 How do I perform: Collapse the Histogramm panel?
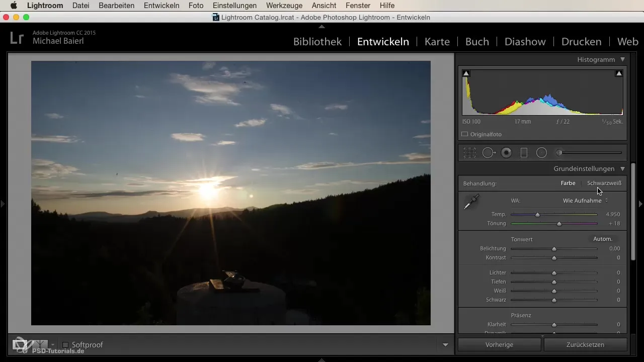point(622,59)
